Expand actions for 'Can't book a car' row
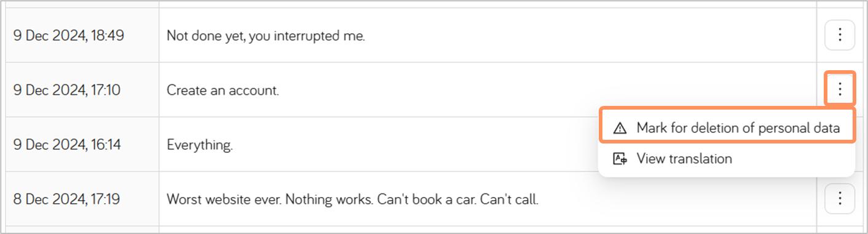This screenshot has height=234, width=868. [x=839, y=198]
